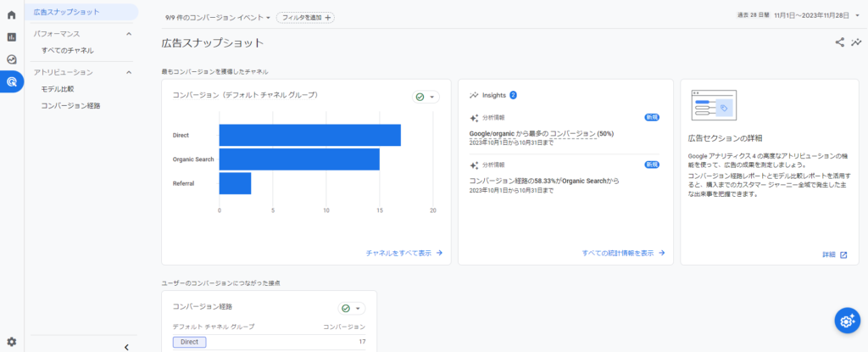Open the Reports bar chart icon
The image size is (868, 352).
[12, 37]
